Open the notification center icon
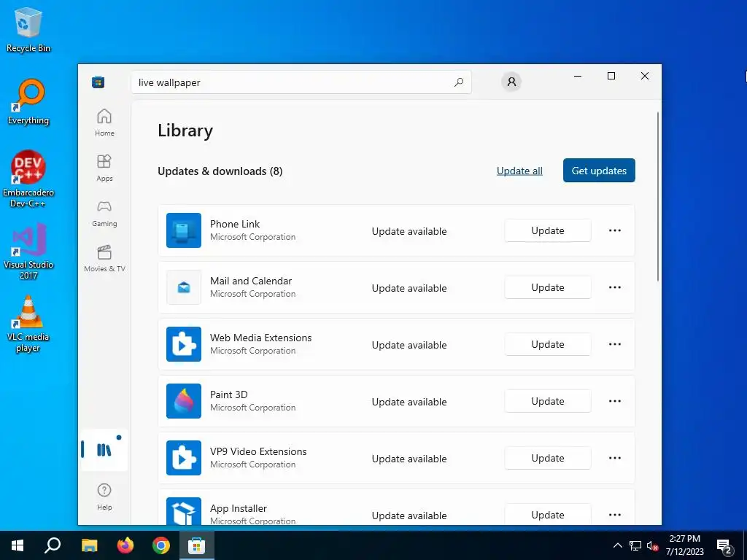 [725, 546]
